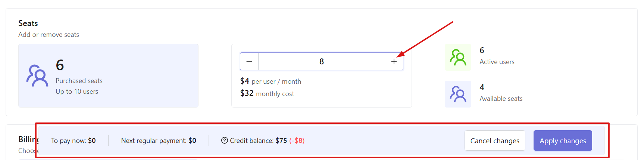Decrease seat count with minus button
Screen dimensions: 644x160
249,61
